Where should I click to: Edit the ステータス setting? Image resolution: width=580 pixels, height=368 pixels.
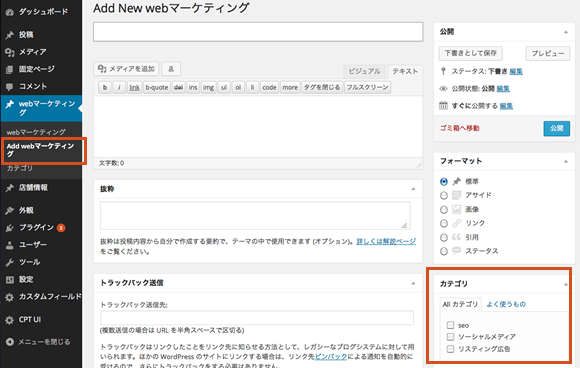[516, 71]
